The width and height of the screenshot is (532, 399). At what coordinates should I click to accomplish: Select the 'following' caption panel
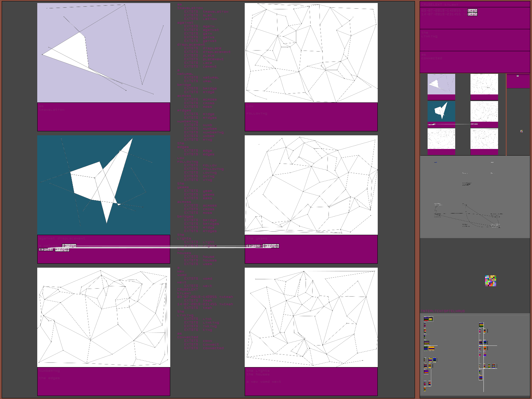[311, 117]
